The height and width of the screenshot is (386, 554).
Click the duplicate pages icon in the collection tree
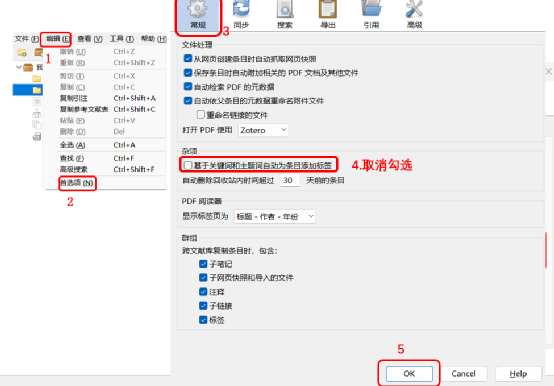click(36, 124)
